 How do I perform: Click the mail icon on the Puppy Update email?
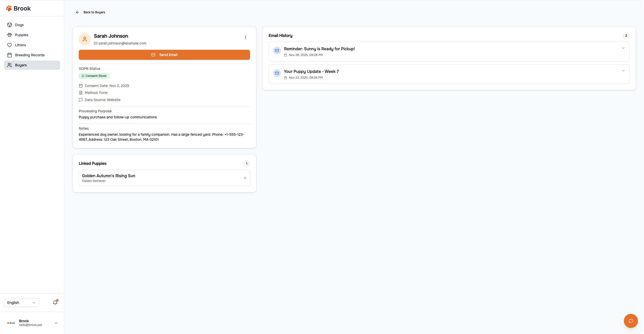click(277, 73)
